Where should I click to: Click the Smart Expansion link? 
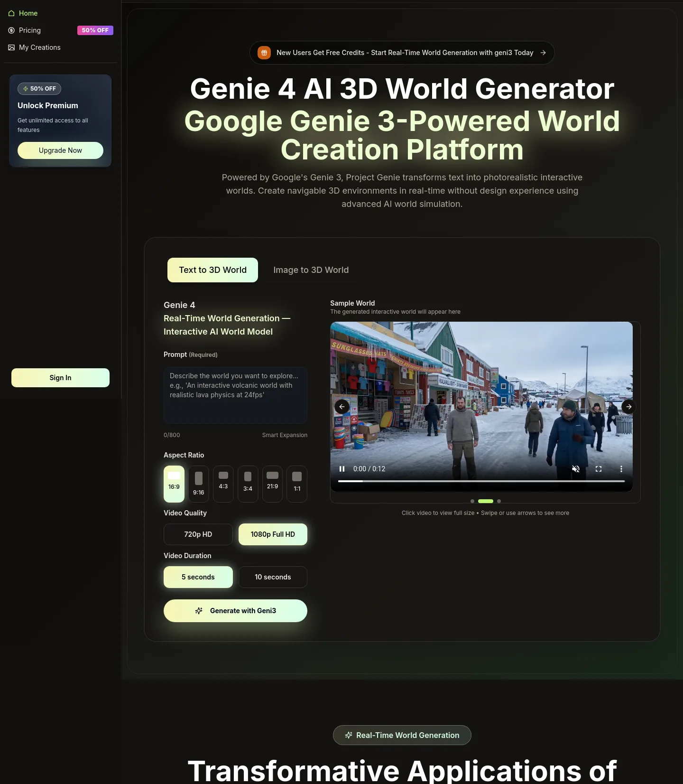pos(285,435)
